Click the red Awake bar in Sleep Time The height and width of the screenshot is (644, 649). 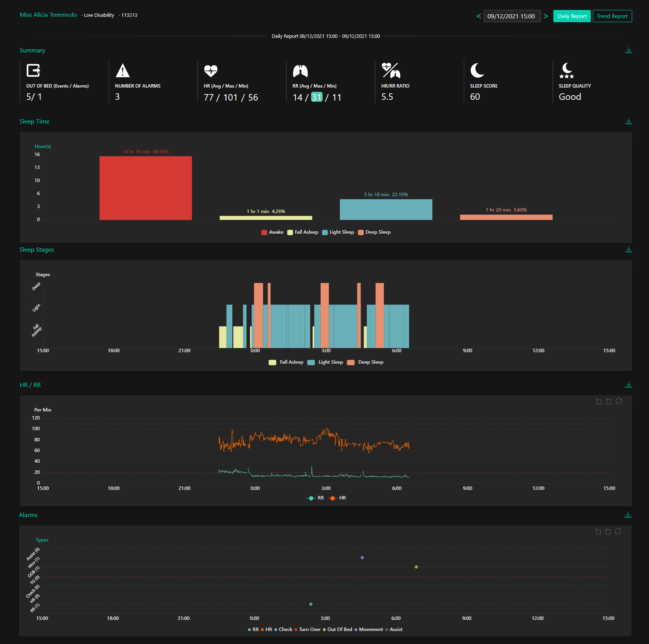pyautogui.click(x=145, y=188)
